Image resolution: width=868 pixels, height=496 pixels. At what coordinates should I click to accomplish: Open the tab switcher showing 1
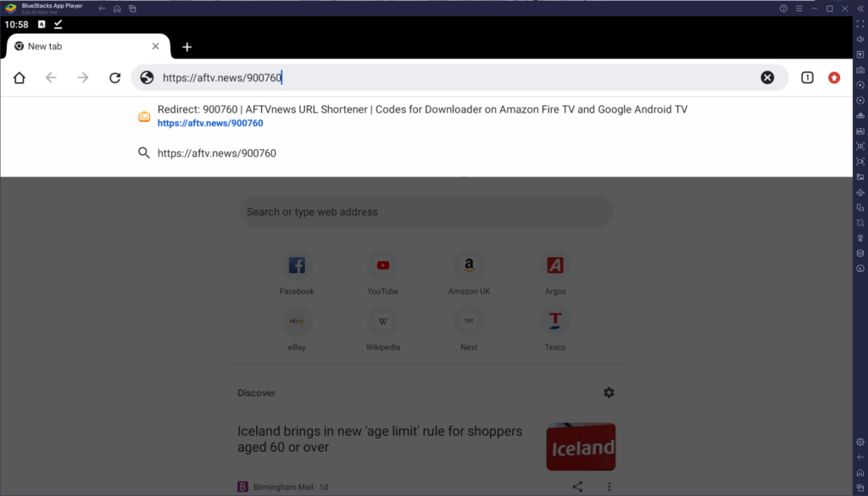pos(807,77)
